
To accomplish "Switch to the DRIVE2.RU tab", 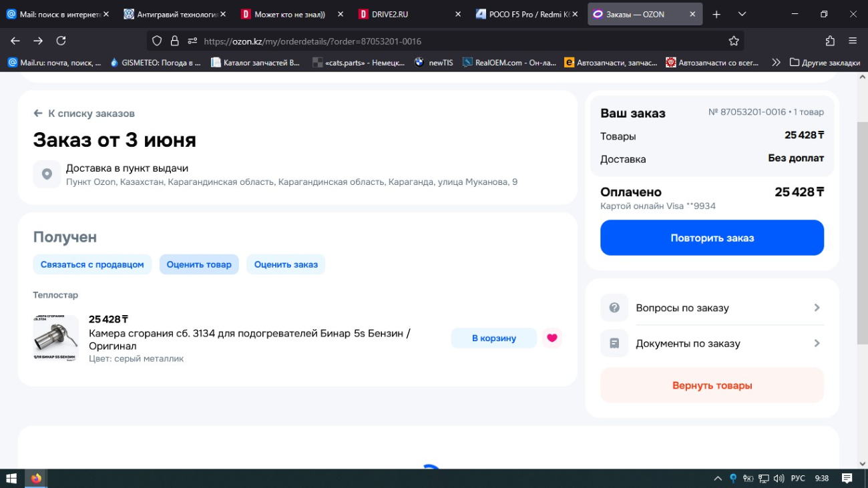I will [410, 14].
